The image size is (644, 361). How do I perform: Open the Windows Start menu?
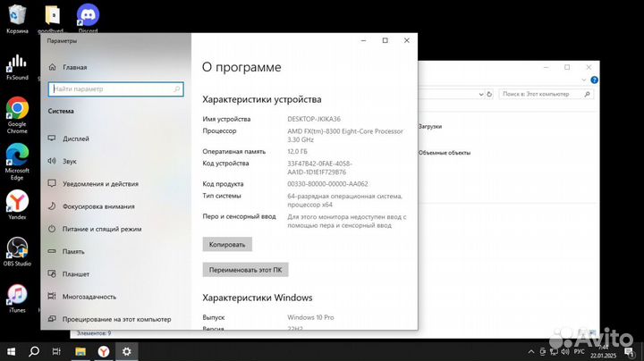click(x=12, y=351)
